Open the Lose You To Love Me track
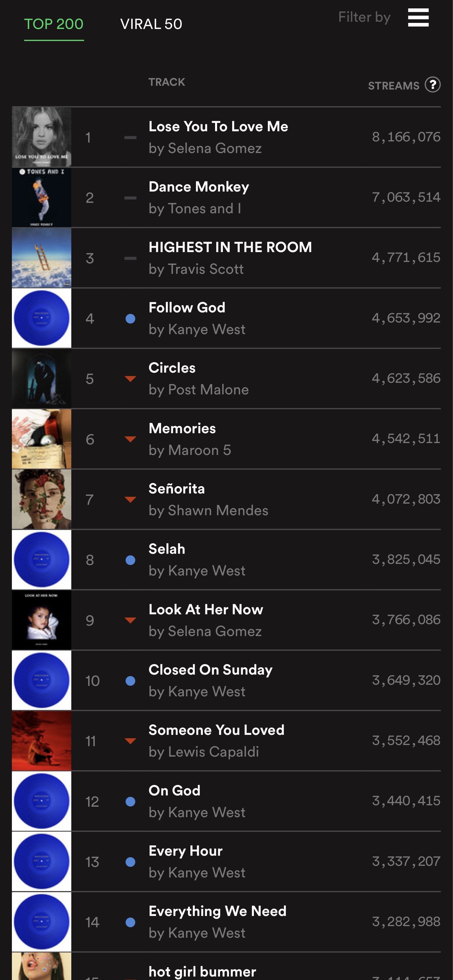 [x=218, y=127]
